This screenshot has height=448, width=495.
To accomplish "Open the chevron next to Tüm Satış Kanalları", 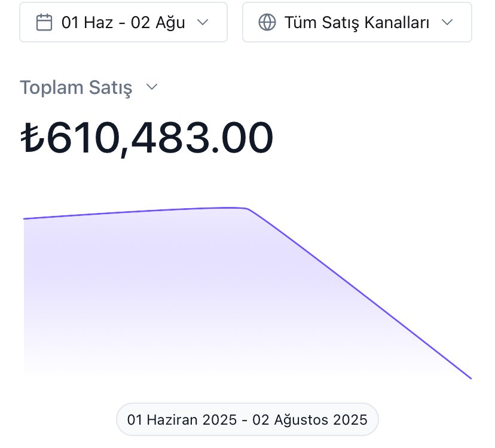I will coord(447,22).
